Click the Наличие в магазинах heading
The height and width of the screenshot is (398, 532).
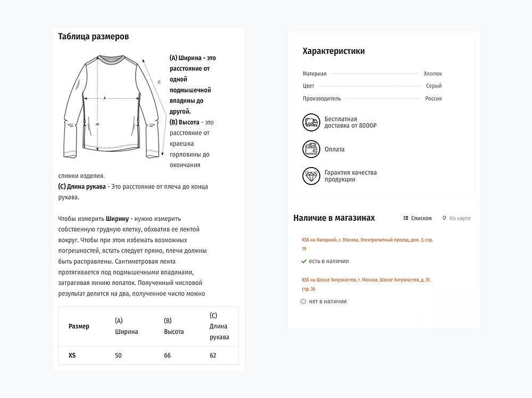tap(334, 218)
